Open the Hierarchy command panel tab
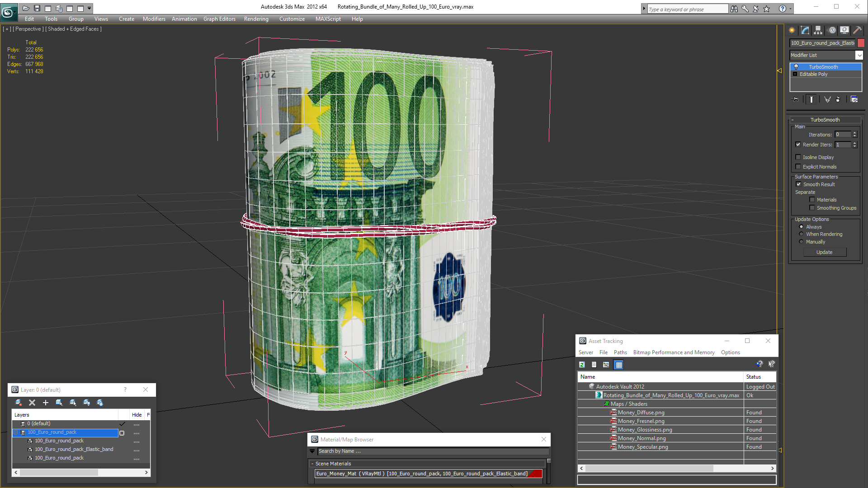This screenshot has height=488, width=868. click(818, 30)
